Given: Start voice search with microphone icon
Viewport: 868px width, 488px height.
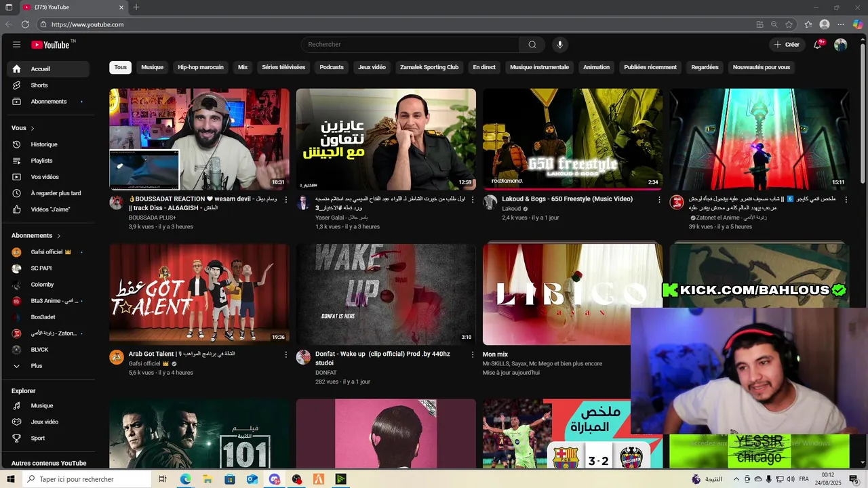Looking at the screenshot, I should [559, 45].
